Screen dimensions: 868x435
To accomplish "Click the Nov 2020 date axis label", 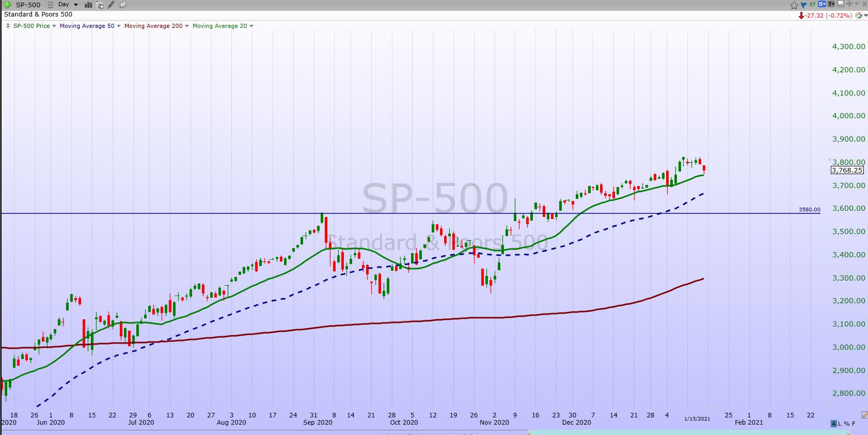I will [494, 423].
